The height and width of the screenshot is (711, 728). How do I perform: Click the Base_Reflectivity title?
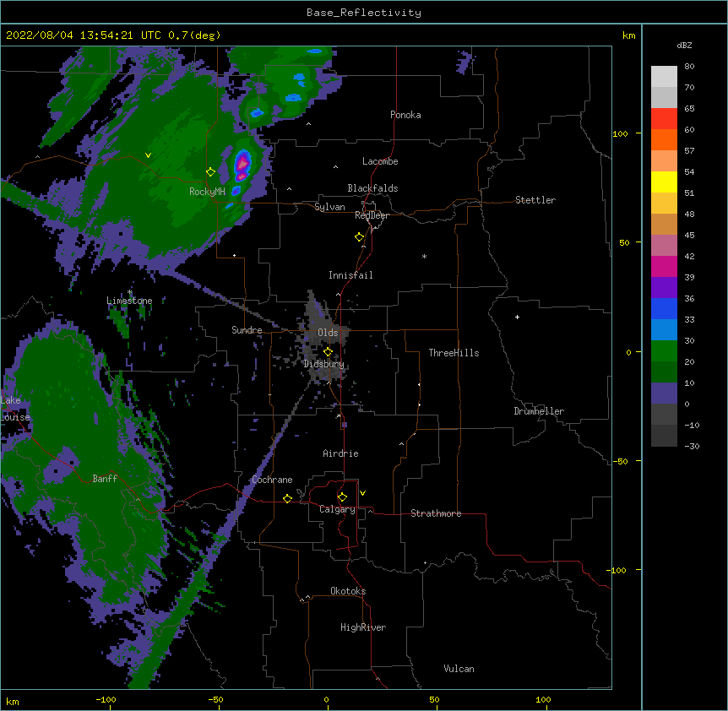(x=364, y=13)
